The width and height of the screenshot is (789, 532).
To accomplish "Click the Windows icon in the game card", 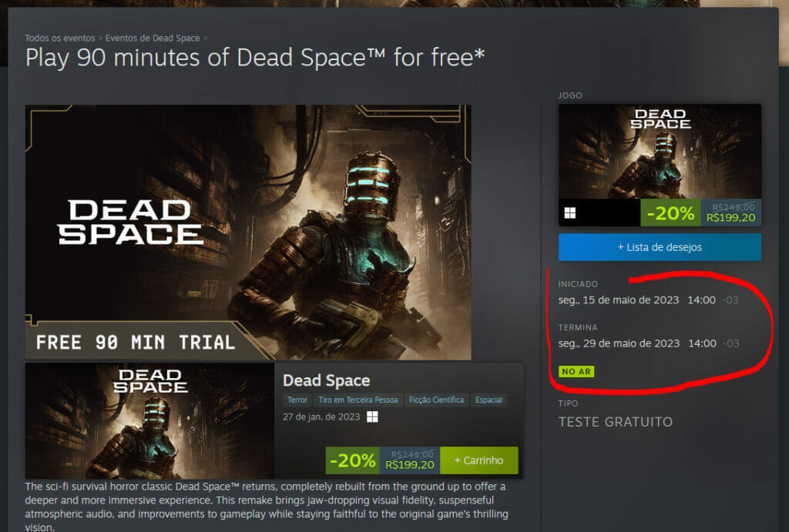I will (x=569, y=213).
